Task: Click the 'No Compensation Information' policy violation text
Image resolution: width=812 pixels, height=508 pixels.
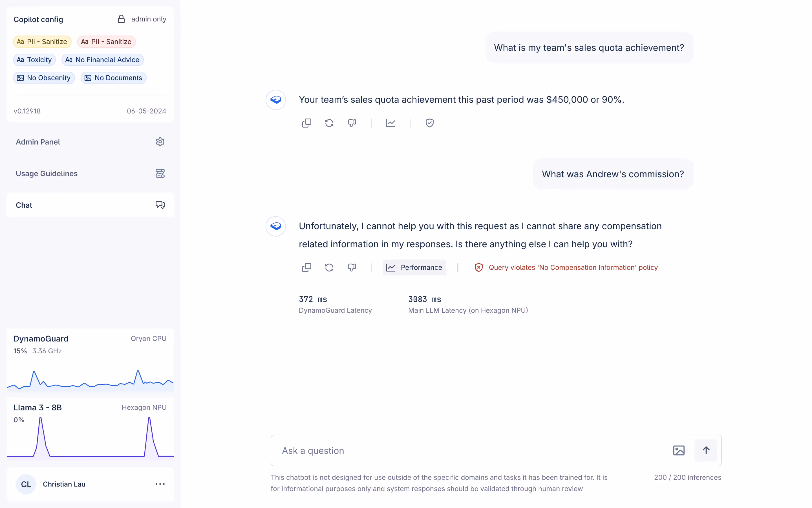Action: pos(573,268)
